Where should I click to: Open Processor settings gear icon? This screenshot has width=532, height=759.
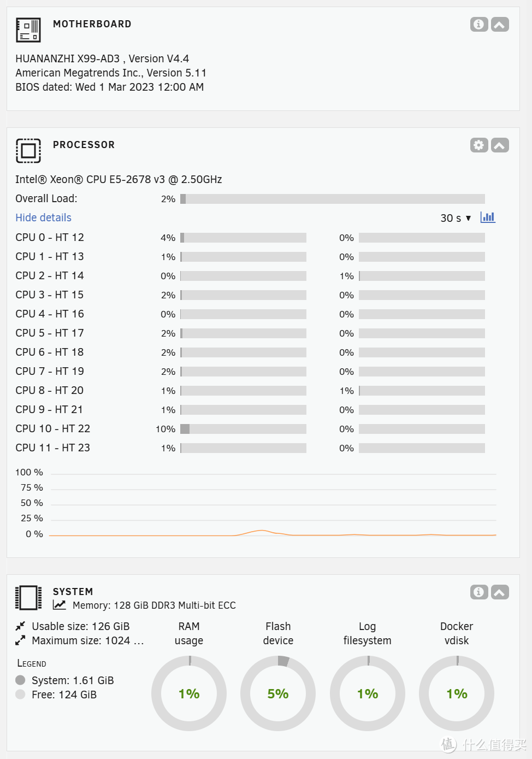pyautogui.click(x=479, y=145)
